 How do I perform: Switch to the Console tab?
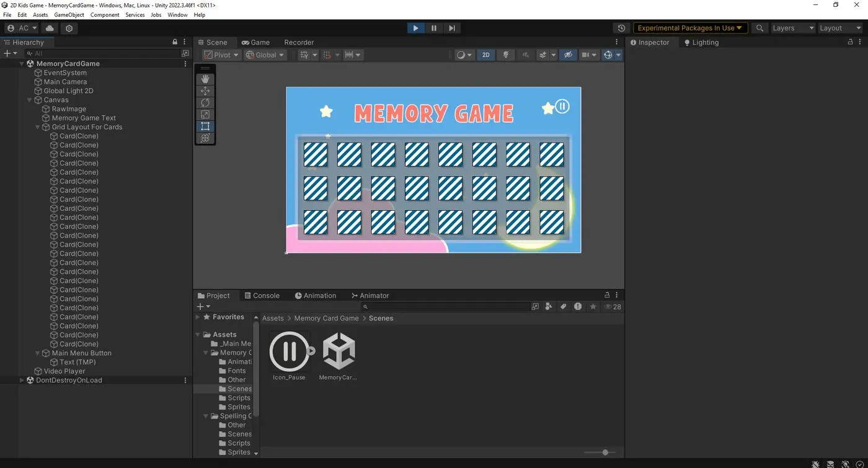(x=262, y=296)
